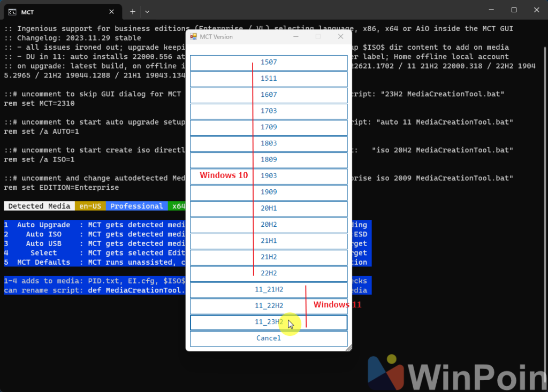The height and width of the screenshot is (392, 548).
Task: Select the 20H1 release
Action: pyautogui.click(x=269, y=209)
